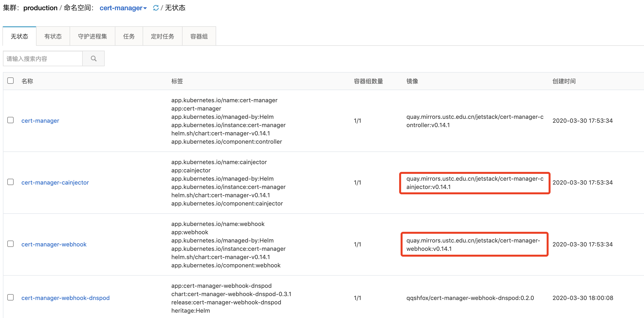Click the refresh icon beside namespace
Image resolution: width=644 pixels, height=318 pixels.
pos(156,8)
